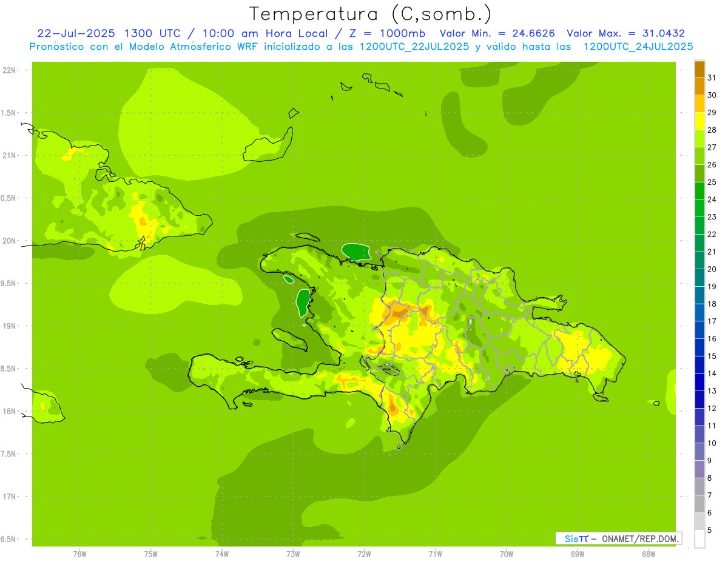Click the 17N latitude label
728x562 pixels.
(x=10, y=497)
